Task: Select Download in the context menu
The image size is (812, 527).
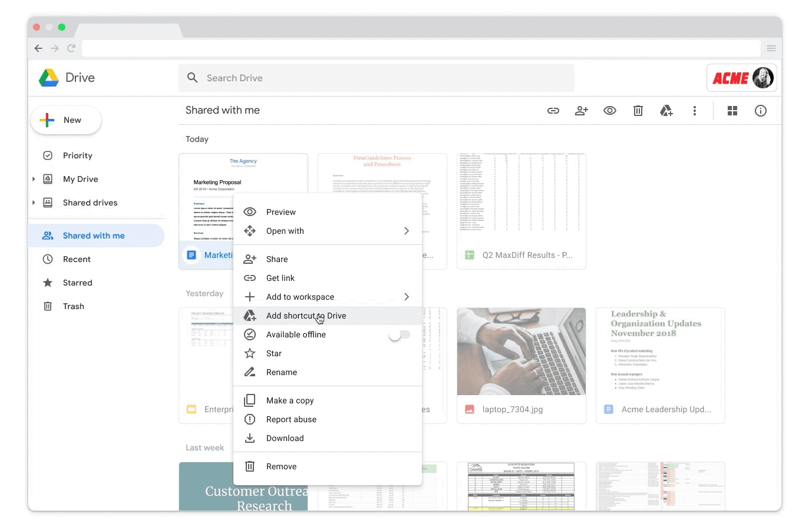Action: pyautogui.click(x=285, y=438)
